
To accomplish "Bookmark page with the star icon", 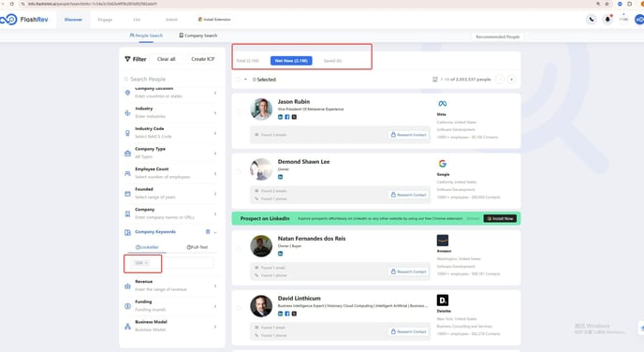I will [607, 4].
